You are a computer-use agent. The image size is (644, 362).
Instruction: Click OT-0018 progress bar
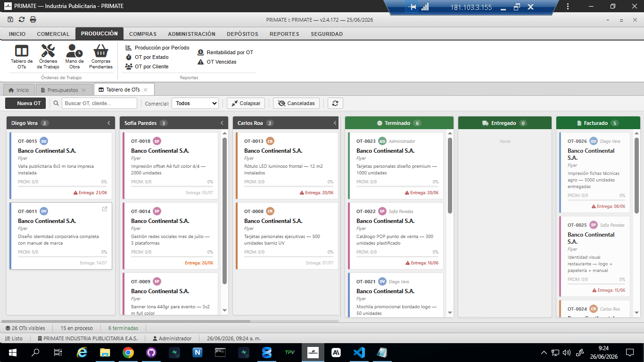click(x=172, y=187)
